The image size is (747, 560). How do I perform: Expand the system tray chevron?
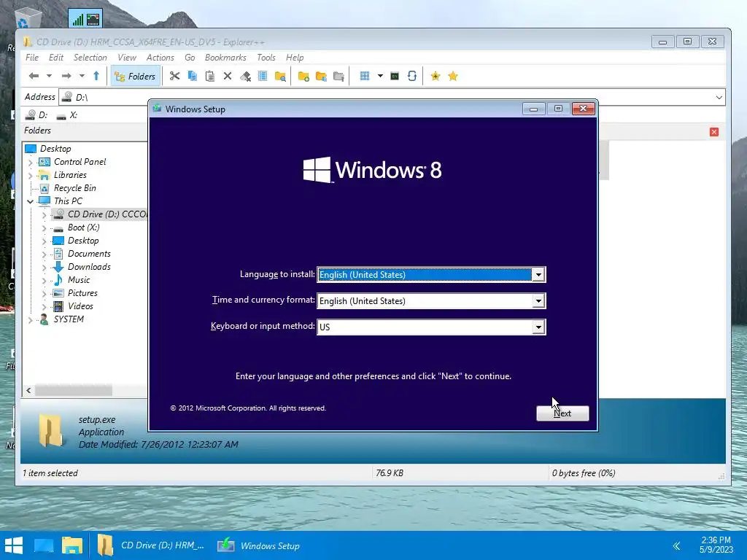[x=676, y=545]
